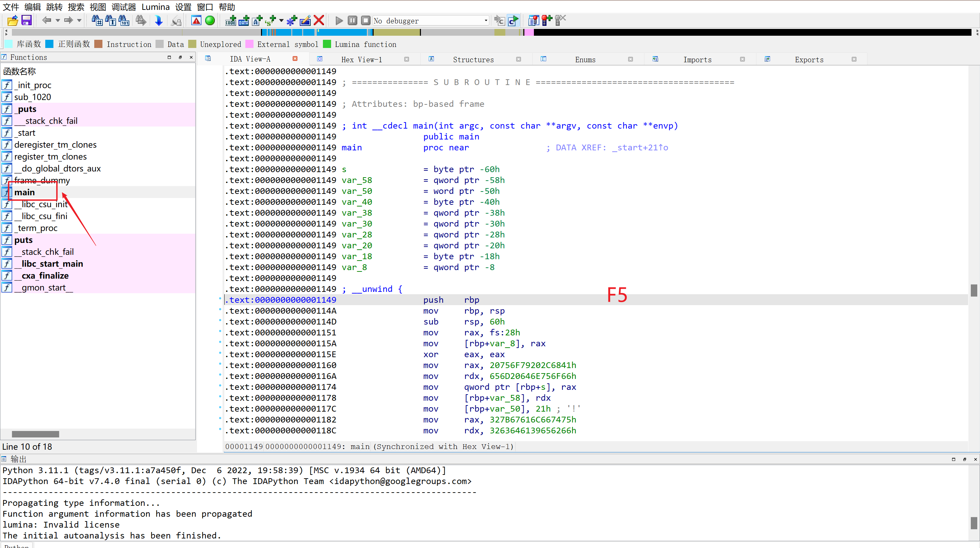The width and height of the screenshot is (980, 548).
Task: Click the green circle status indicator
Action: pyautogui.click(x=210, y=20)
